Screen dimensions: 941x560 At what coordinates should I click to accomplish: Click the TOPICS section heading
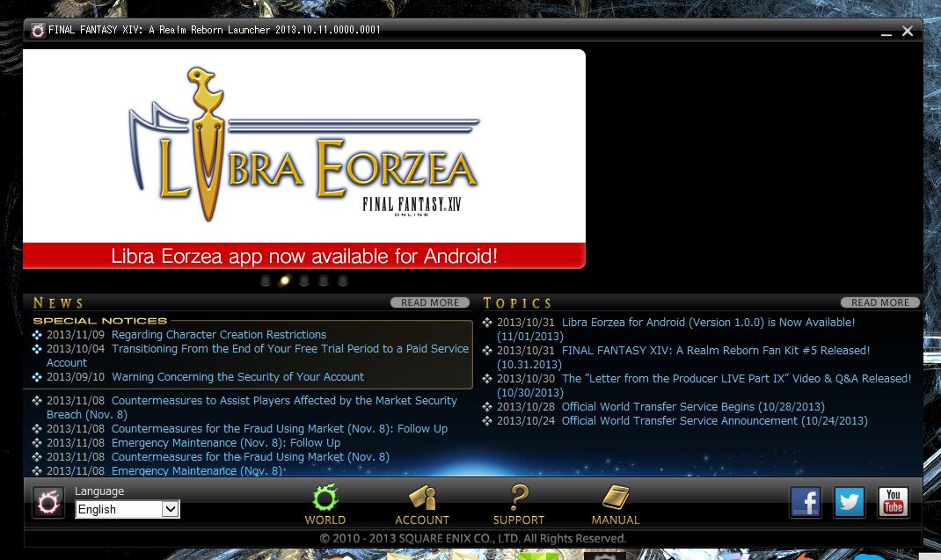[x=517, y=303]
